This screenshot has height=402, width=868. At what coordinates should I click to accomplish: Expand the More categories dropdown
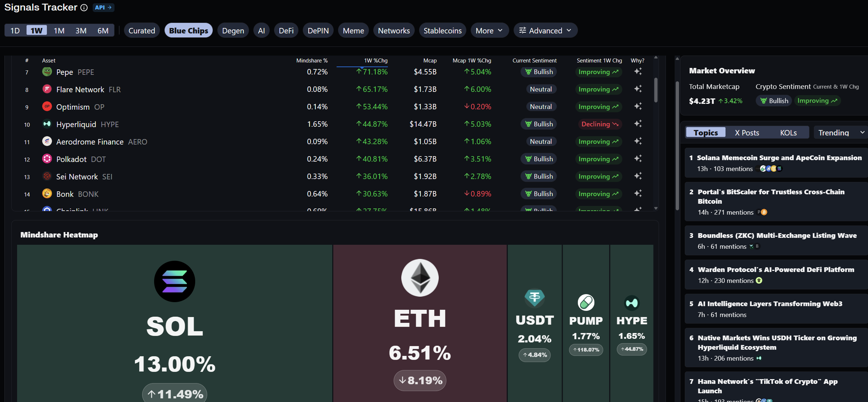point(489,31)
